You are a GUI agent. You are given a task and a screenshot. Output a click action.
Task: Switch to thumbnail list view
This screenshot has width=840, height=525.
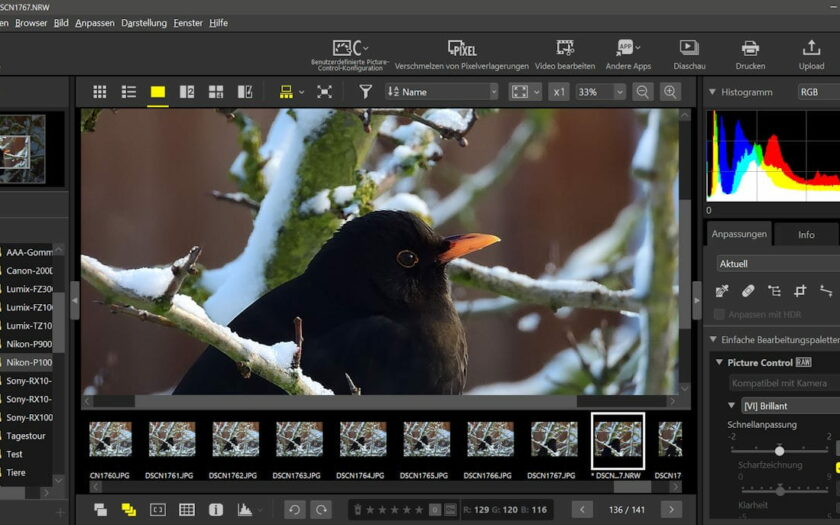pyautogui.click(x=129, y=92)
